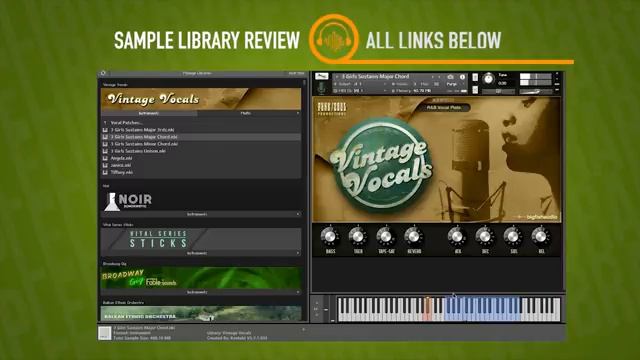Click instrument icon beside 3 Girls Sustains Unison.nki
The width and height of the screenshot is (640, 360).
tap(105, 151)
